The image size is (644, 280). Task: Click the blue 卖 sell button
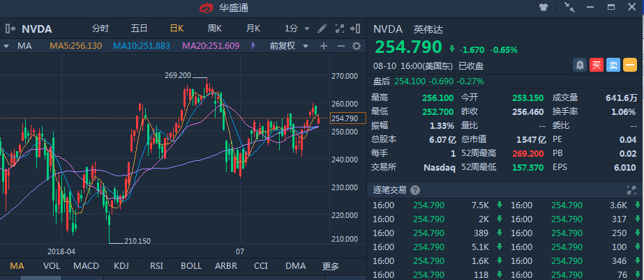pos(613,65)
